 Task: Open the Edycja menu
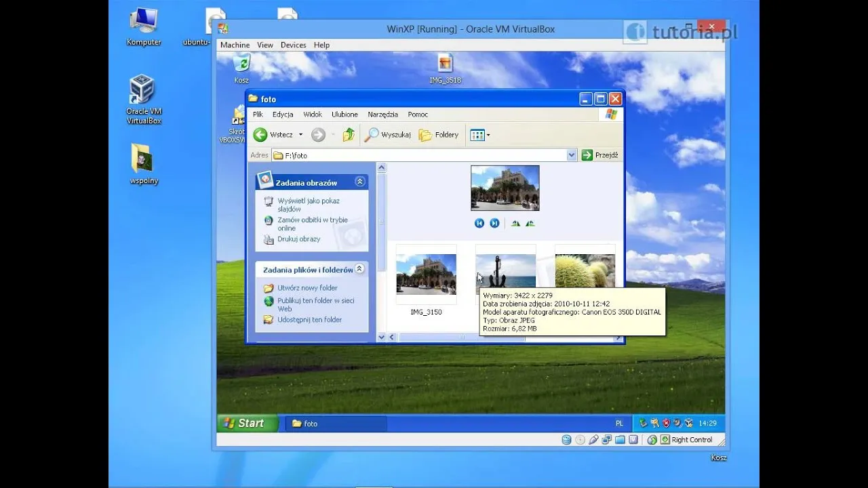click(283, 115)
